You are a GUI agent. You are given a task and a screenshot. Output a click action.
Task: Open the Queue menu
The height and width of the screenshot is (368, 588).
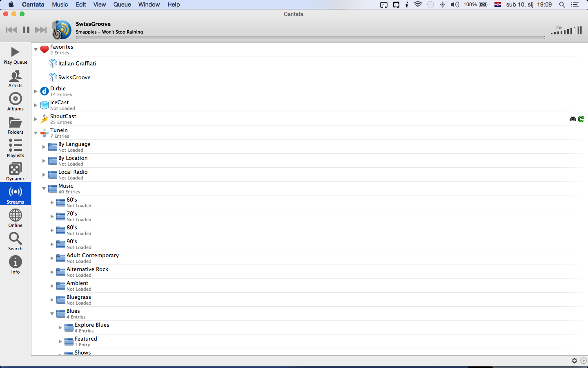point(122,4)
